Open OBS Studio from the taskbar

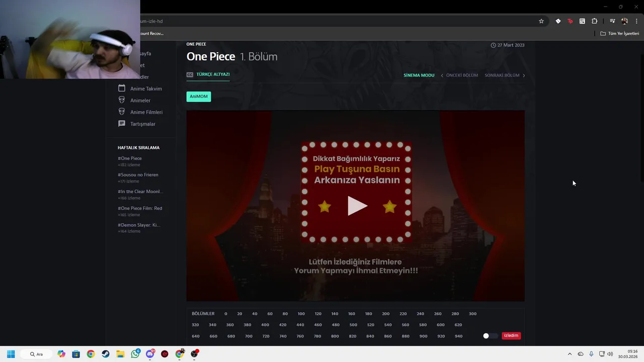point(194,354)
